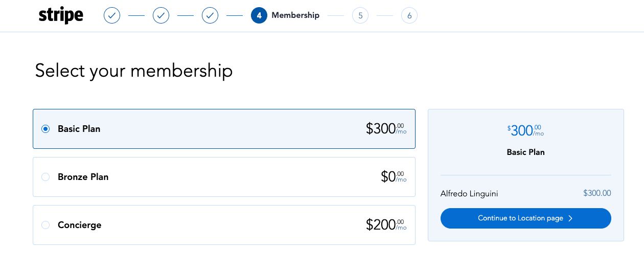Select the Bronze Plan radio button
644x271 pixels.
[x=45, y=177]
